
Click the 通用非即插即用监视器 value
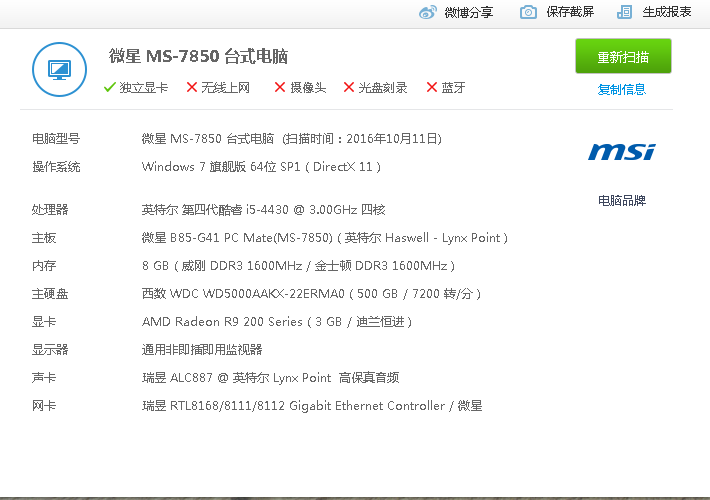point(202,350)
